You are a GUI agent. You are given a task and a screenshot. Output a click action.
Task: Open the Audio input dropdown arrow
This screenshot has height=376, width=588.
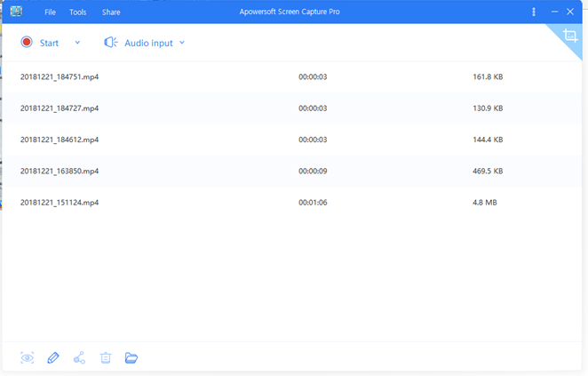pos(182,43)
